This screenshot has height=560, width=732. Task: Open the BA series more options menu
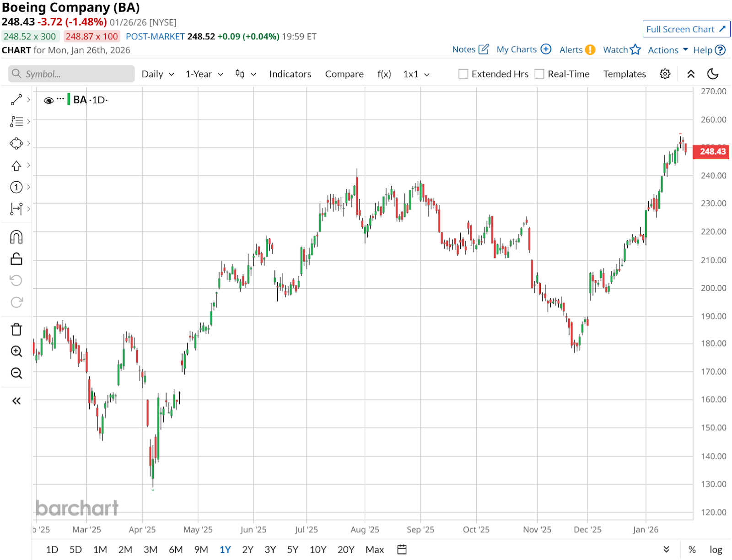60,99
